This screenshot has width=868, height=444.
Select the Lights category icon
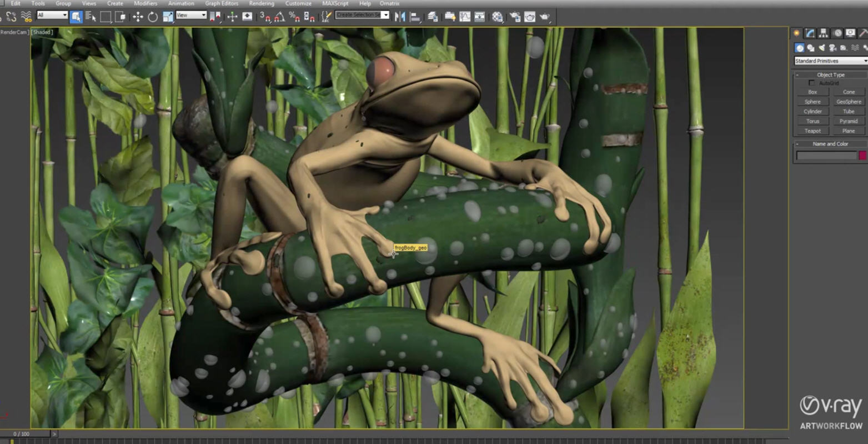click(822, 48)
